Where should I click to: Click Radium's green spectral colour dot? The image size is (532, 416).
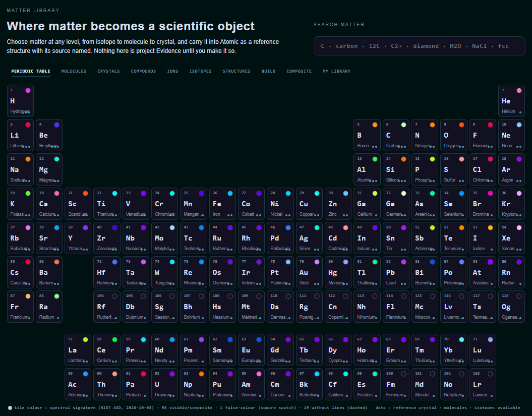56,296
